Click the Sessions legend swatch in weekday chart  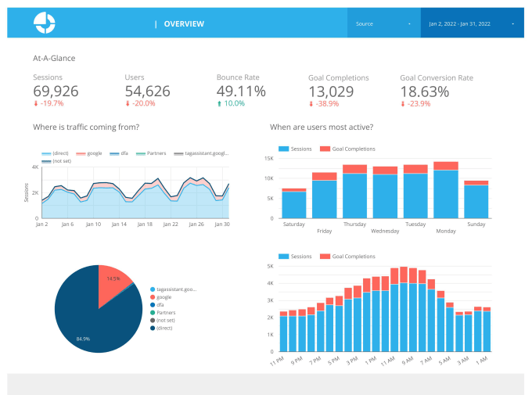(x=283, y=149)
